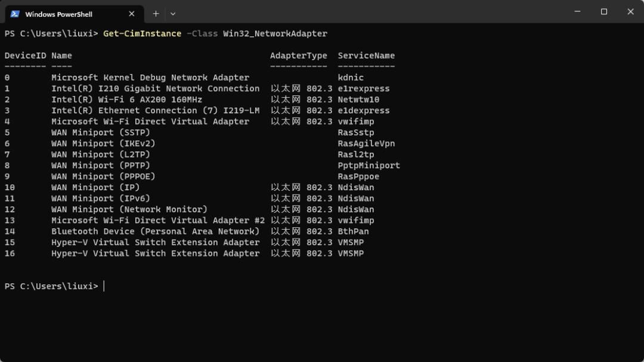Click the ServiceName column header
This screenshot has width=644, height=362.
pos(366,55)
